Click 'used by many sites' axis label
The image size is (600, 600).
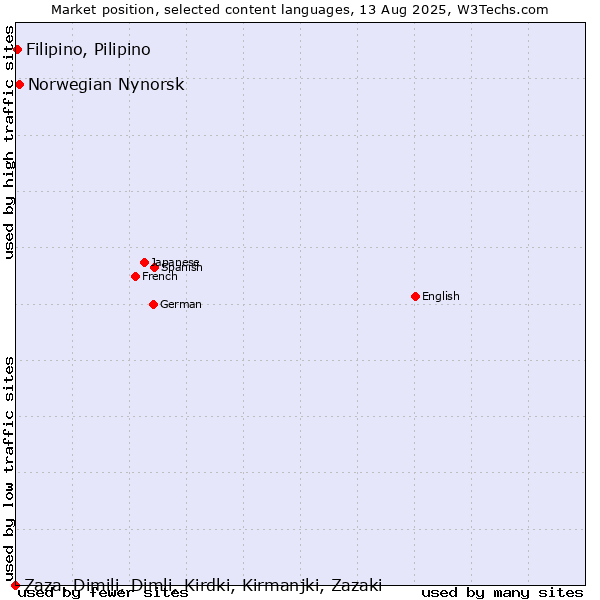502,593
